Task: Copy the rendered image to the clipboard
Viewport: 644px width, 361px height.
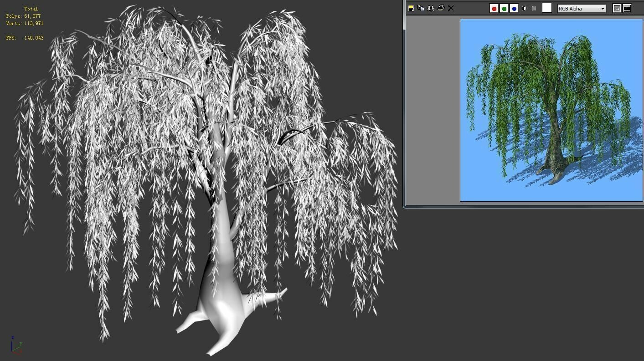Action: tap(421, 8)
